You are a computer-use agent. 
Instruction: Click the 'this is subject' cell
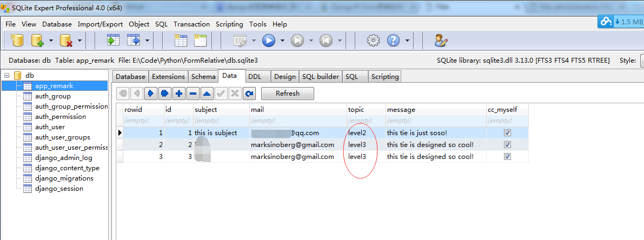click(221, 133)
